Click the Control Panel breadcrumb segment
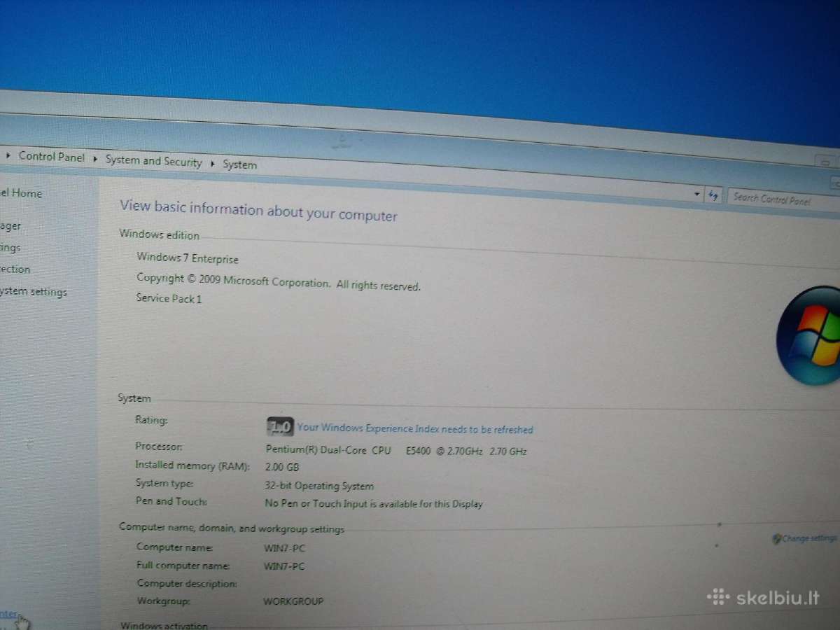Viewport: 840px width, 630px height. (52, 157)
